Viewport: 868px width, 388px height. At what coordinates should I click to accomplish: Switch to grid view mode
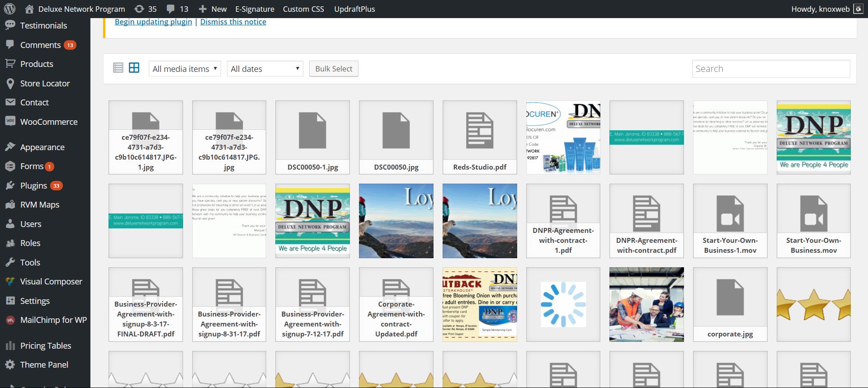[x=134, y=68]
